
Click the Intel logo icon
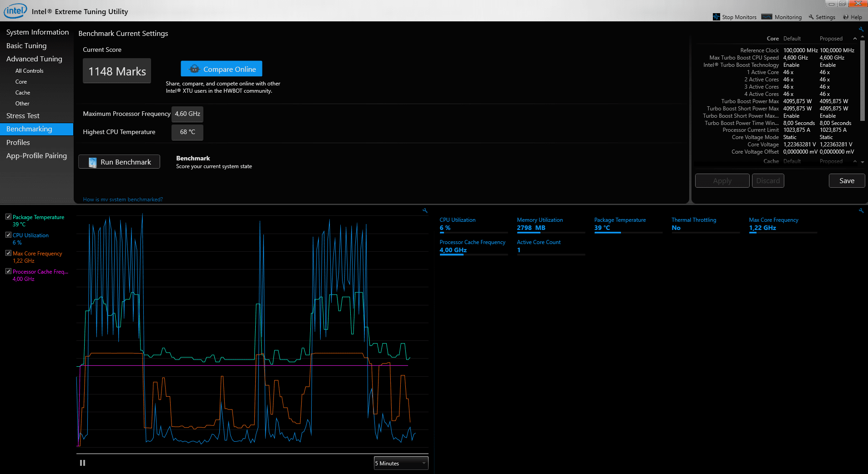[x=15, y=11]
